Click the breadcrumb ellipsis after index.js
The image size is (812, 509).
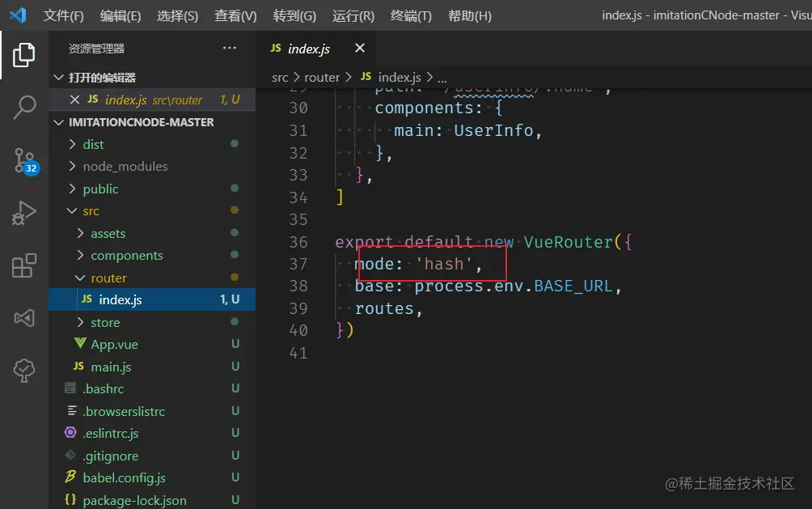tap(442, 79)
